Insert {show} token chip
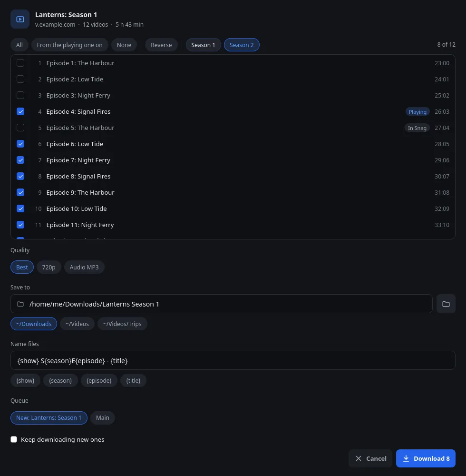The height and width of the screenshot is (476, 466). (x=26, y=380)
